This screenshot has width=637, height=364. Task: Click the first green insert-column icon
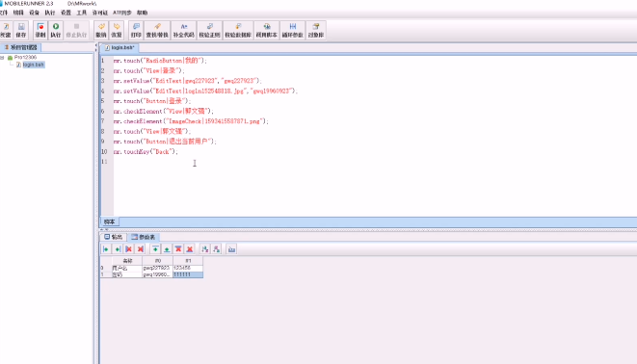click(106, 249)
